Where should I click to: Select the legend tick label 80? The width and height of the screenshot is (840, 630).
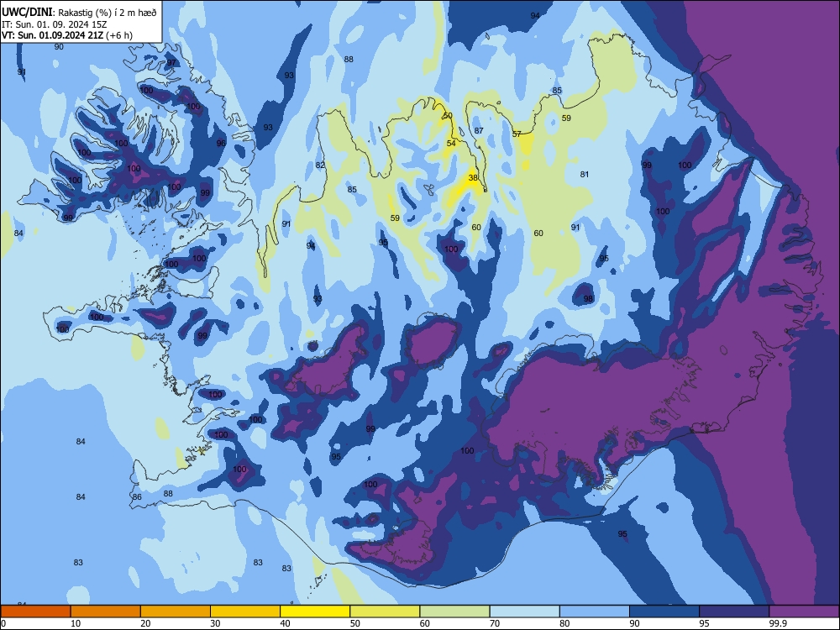[x=564, y=623]
